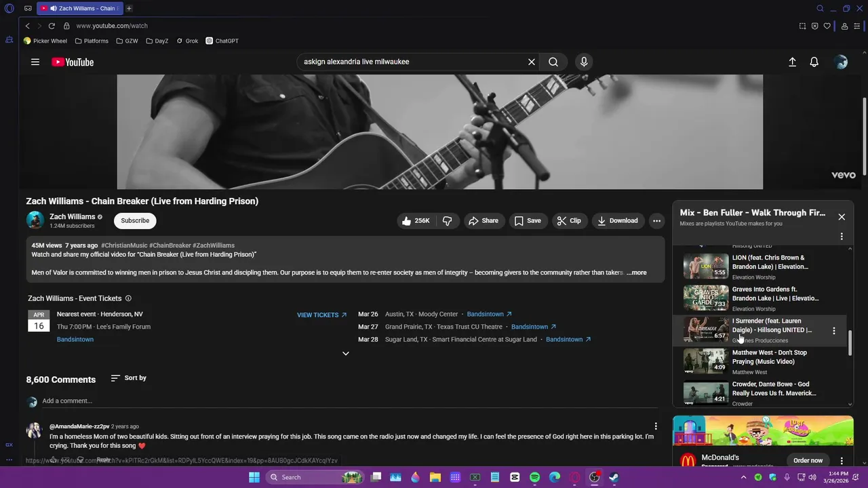Open Spotify from taskbar

pyautogui.click(x=534, y=477)
